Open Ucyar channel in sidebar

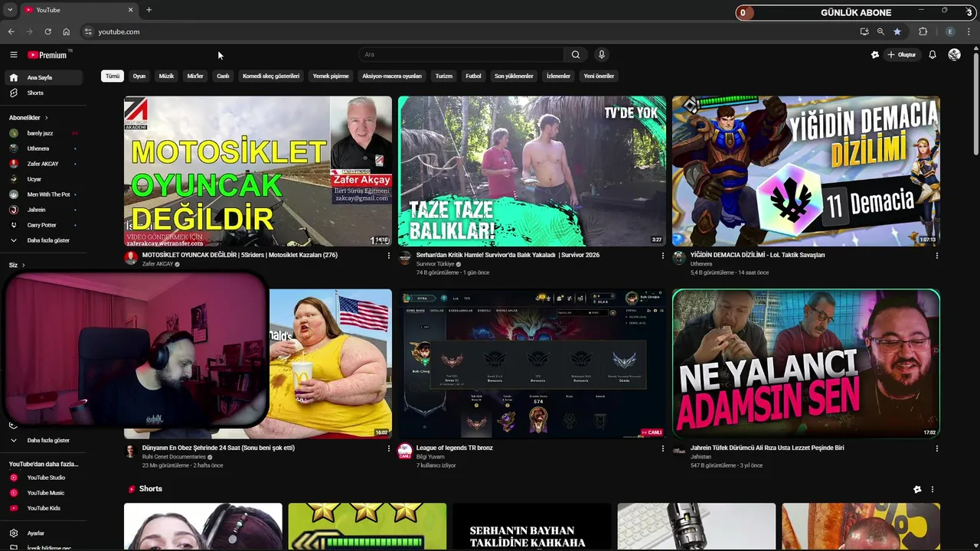point(44,179)
